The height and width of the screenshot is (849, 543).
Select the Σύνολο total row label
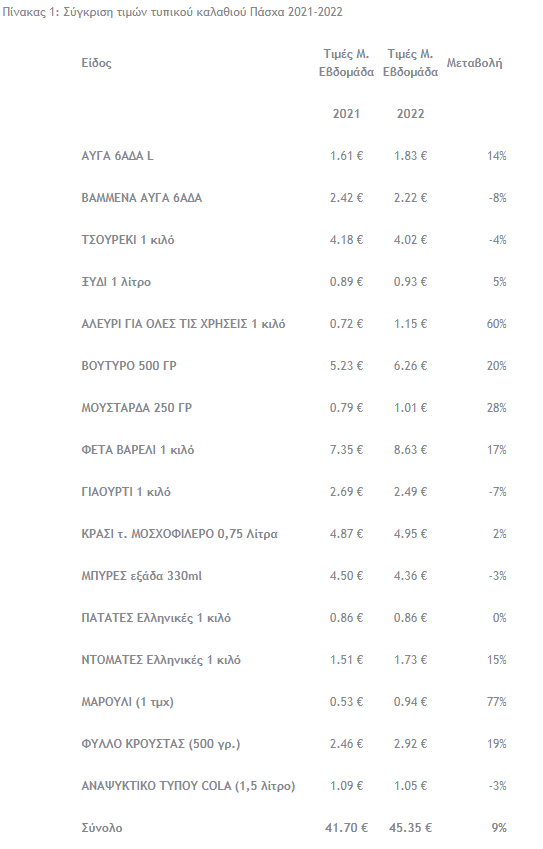pos(102,828)
